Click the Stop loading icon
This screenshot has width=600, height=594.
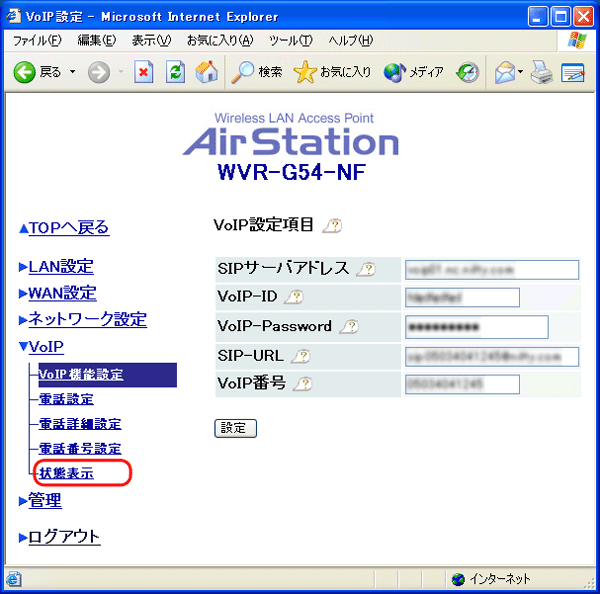(x=143, y=72)
